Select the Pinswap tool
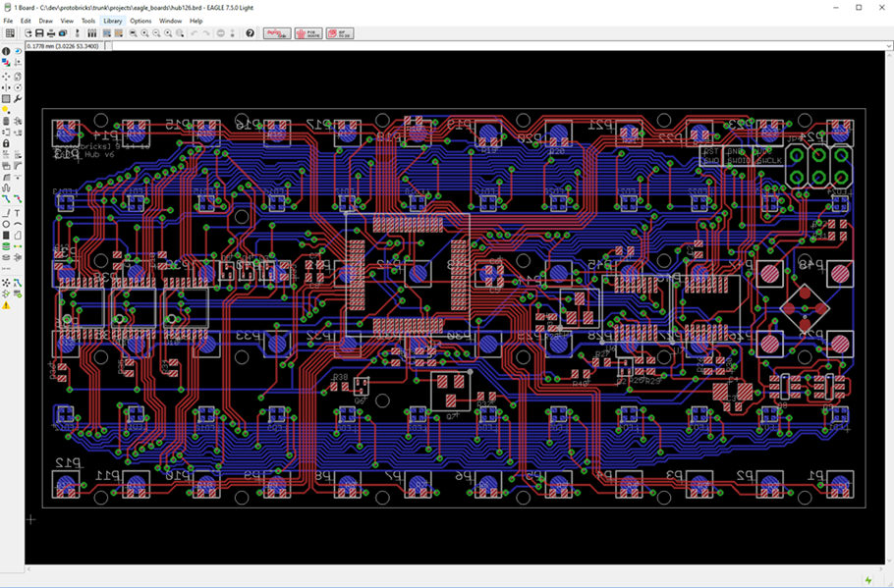 tap(6, 133)
